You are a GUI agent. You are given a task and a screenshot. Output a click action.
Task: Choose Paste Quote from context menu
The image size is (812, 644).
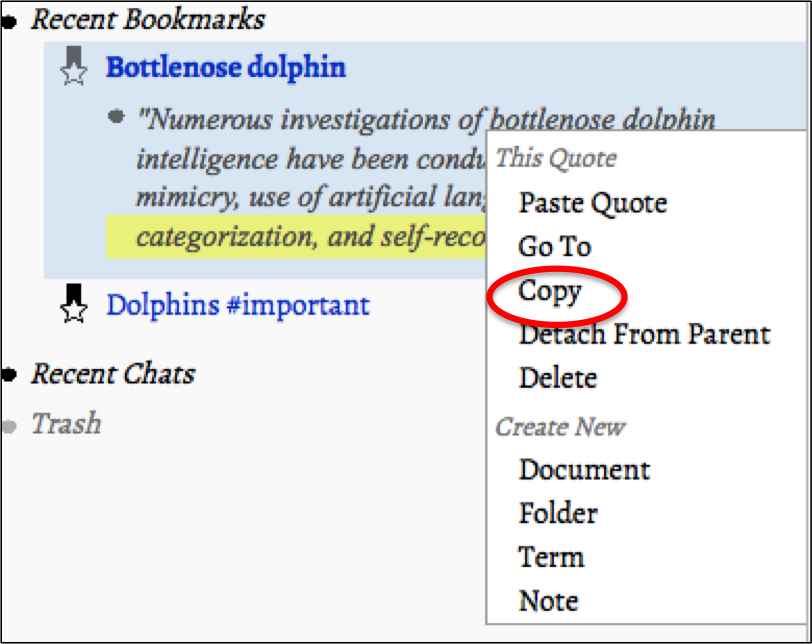pos(592,203)
